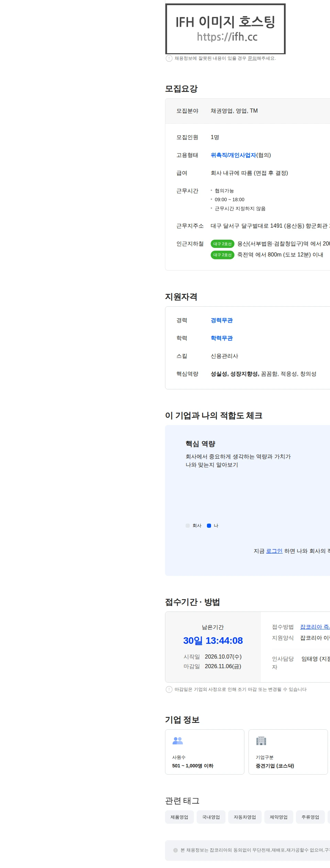Image resolution: width=330 pixels, height=868 pixels.
Task: Click the work address 달구벌대로 1491 text
Action: point(270,226)
